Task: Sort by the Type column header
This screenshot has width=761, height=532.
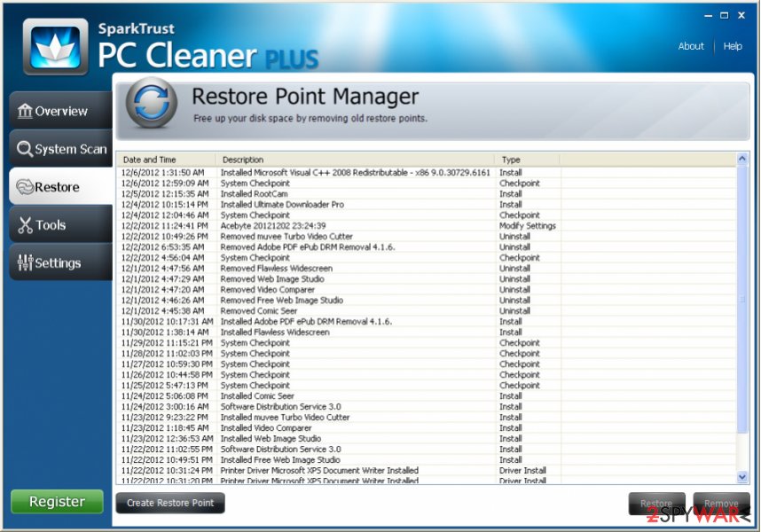Action: pyautogui.click(x=528, y=160)
